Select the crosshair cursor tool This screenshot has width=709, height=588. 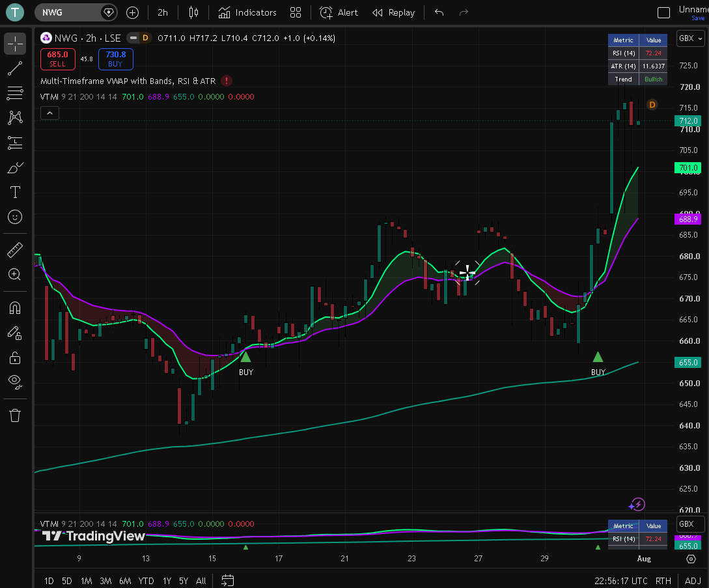[x=15, y=44]
